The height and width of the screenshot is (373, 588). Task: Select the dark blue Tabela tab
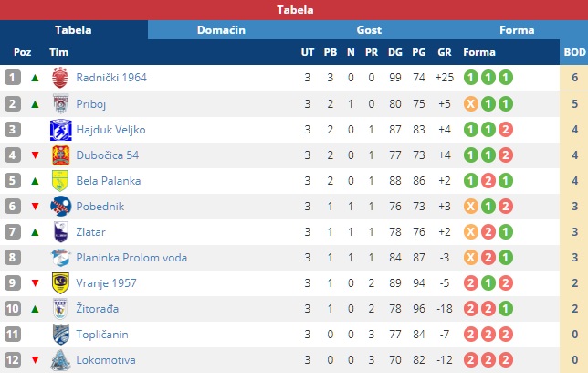pyautogui.click(x=73, y=29)
